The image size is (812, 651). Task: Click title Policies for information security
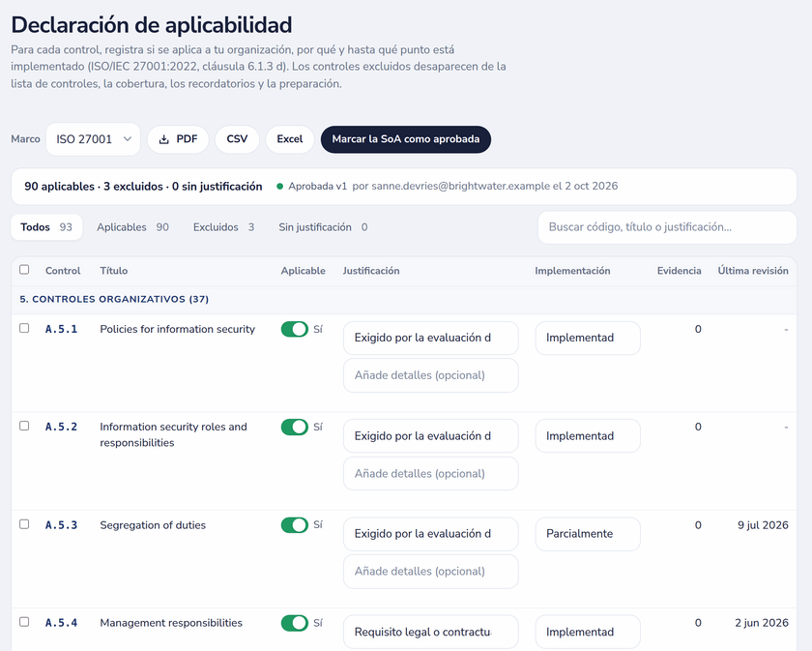[x=178, y=329]
